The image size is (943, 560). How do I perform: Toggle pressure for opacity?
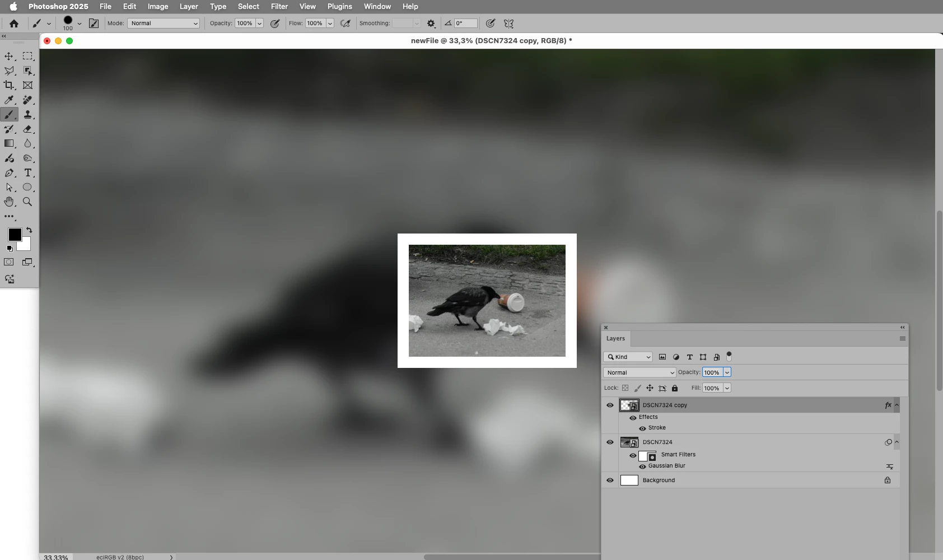pyautogui.click(x=275, y=23)
